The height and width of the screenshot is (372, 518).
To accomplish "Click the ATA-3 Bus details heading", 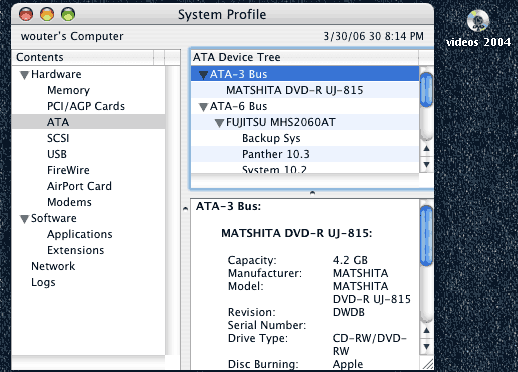I will 228,206.
